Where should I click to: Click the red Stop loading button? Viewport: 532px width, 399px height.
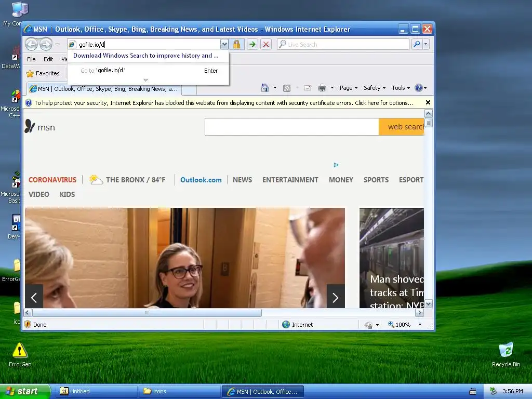tap(266, 44)
